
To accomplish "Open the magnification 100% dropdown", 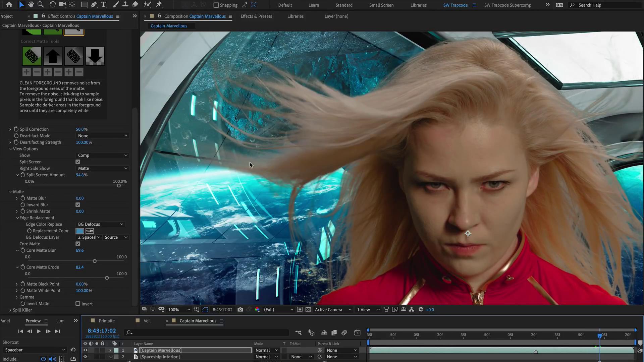I will 179,310.
